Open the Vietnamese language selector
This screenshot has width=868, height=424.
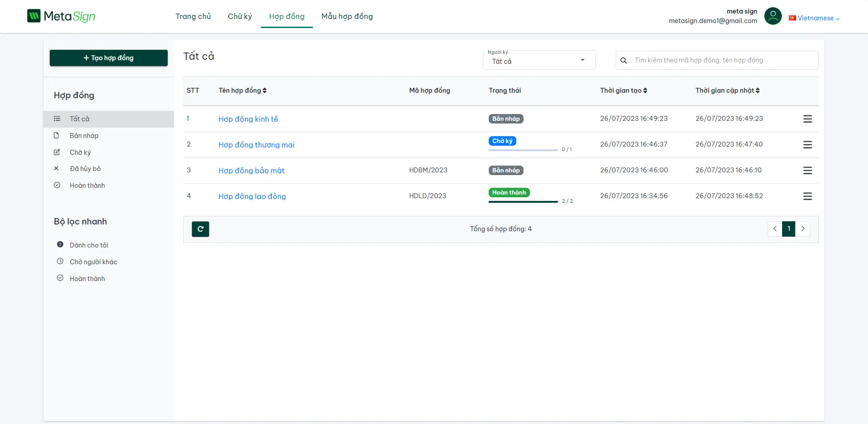[814, 18]
